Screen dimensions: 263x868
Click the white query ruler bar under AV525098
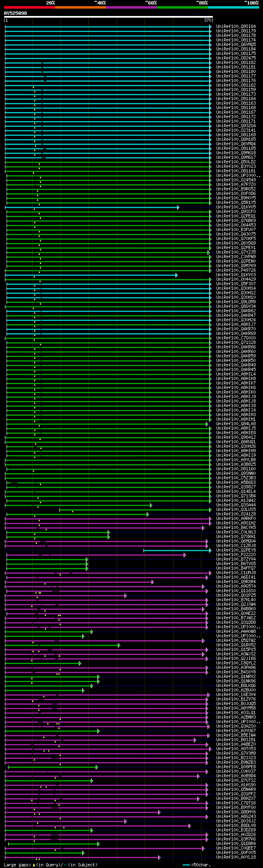(x=108, y=17)
